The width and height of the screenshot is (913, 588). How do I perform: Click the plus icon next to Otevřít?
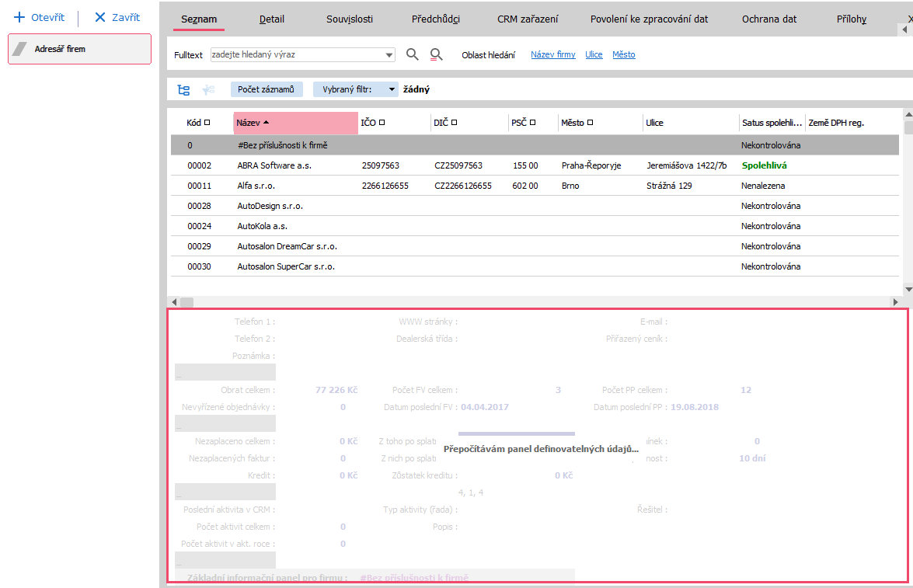[x=20, y=17]
